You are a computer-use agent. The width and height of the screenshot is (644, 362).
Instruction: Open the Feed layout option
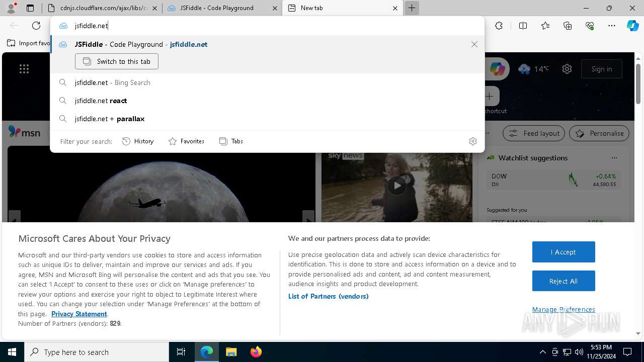[x=534, y=133]
